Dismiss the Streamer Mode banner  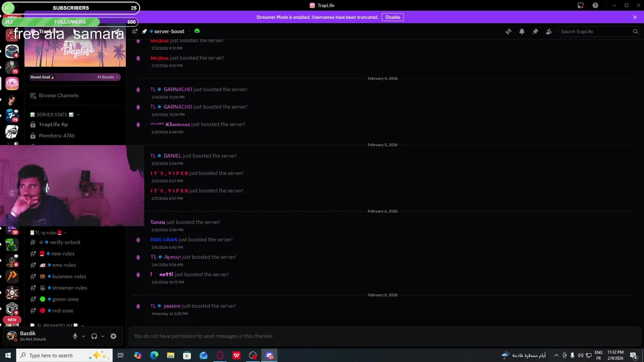coord(635,17)
